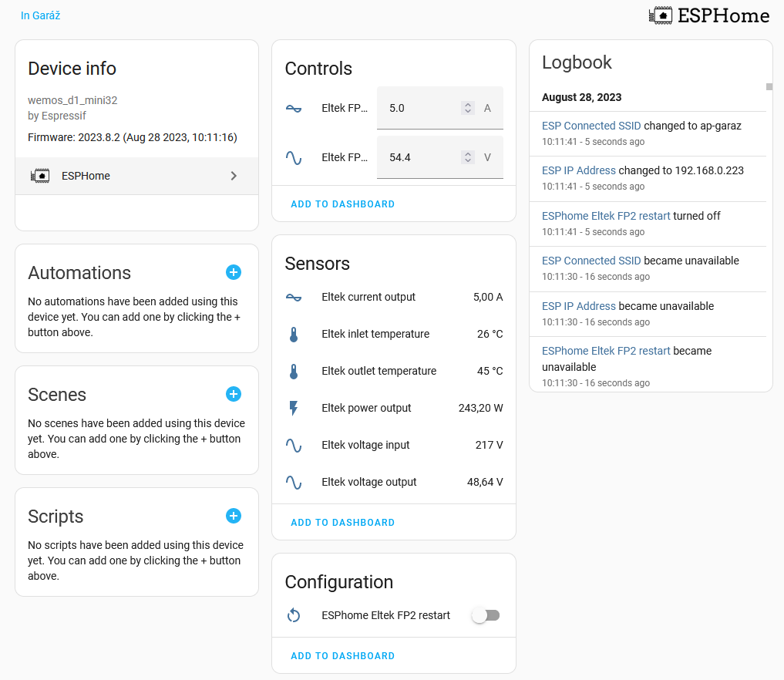Click Add to Dashboard under Sensors

(x=342, y=523)
